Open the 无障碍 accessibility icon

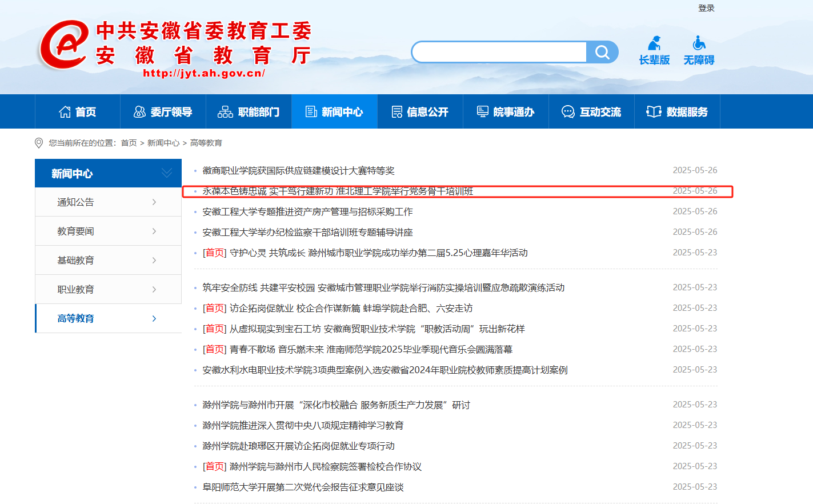click(x=699, y=44)
